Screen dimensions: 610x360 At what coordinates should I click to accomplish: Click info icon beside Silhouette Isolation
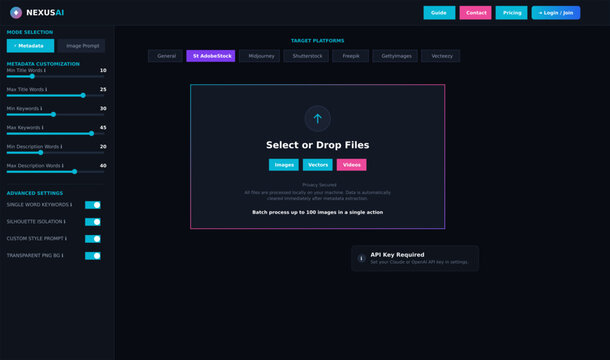coord(65,222)
